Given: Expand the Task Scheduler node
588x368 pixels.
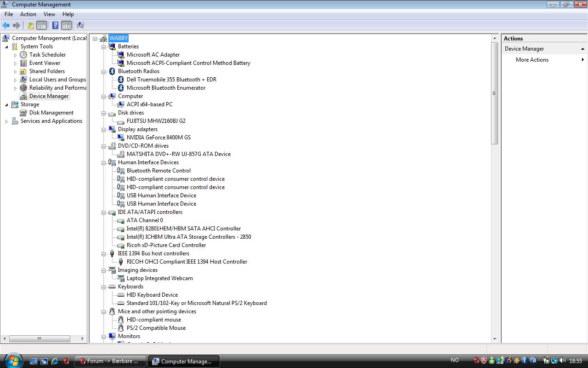Looking at the screenshot, I should (15, 55).
